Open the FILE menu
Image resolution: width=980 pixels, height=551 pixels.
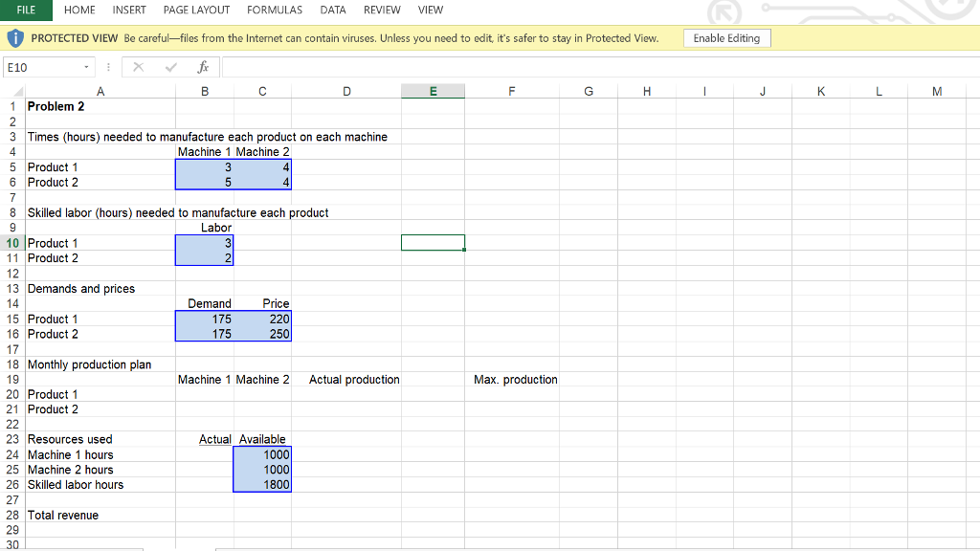tap(26, 10)
